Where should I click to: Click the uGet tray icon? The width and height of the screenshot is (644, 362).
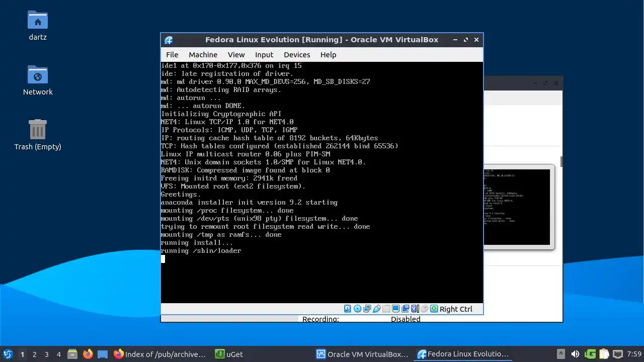click(590, 354)
